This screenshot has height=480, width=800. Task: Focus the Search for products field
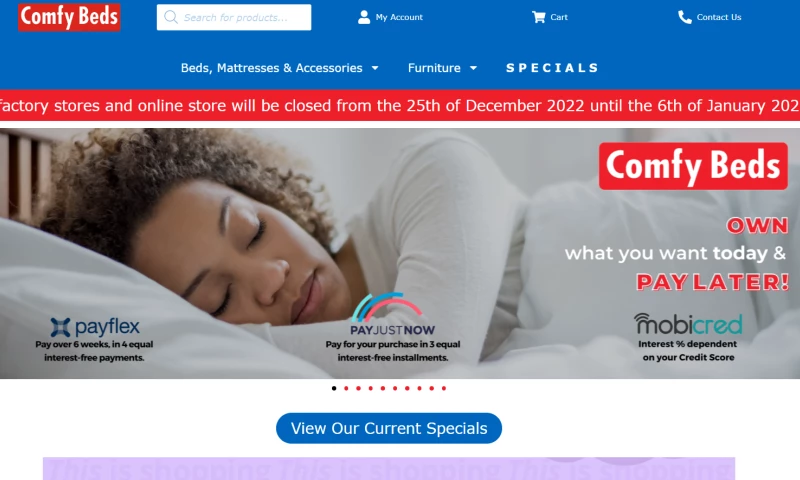(234, 17)
